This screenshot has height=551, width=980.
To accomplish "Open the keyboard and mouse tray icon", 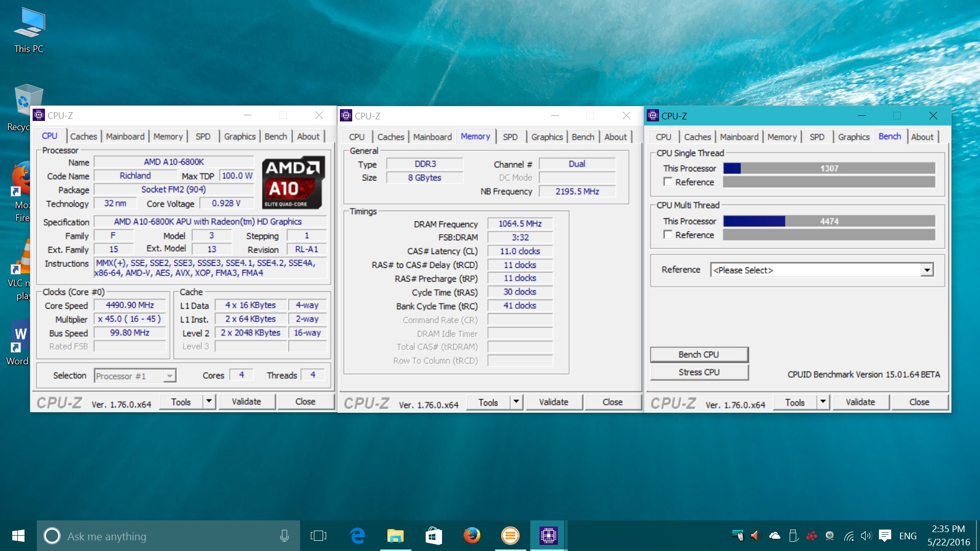I will pyautogui.click(x=738, y=536).
